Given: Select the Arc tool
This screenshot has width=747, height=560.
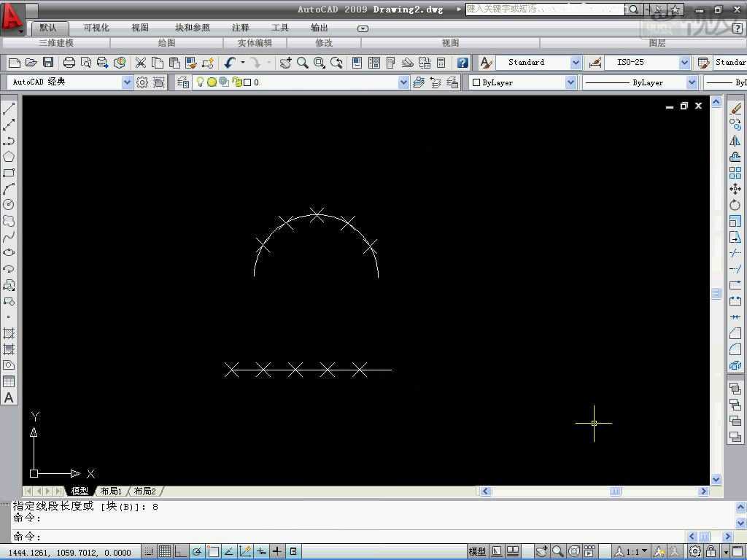Looking at the screenshot, I should pos(9,189).
